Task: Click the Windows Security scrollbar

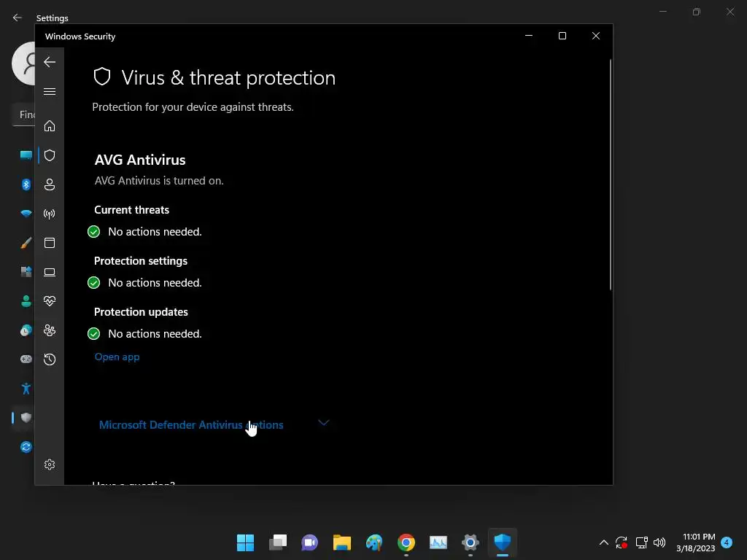Action: click(611, 174)
